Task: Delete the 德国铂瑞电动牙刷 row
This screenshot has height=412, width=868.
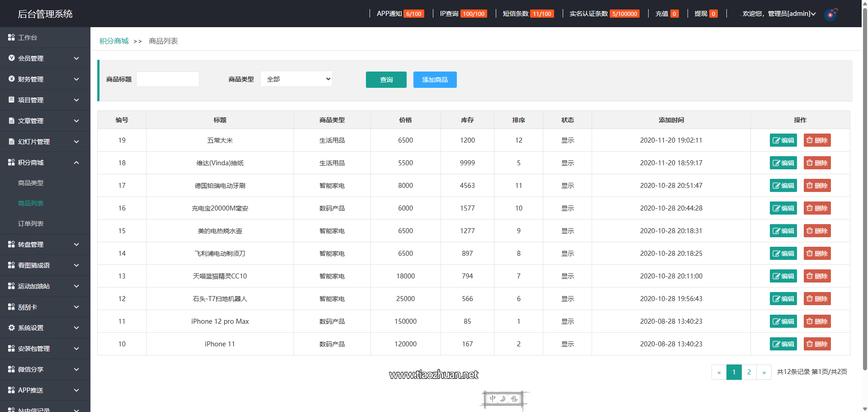Action: click(x=817, y=186)
